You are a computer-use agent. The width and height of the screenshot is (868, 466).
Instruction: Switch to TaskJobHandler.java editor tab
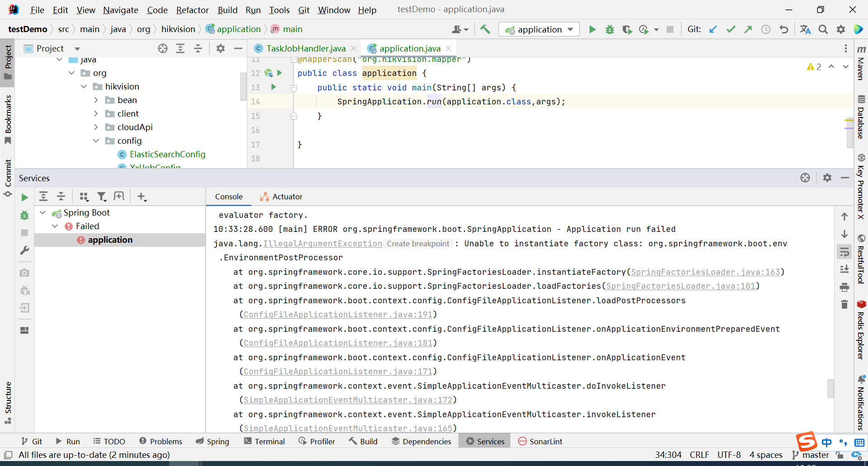(x=306, y=48)
